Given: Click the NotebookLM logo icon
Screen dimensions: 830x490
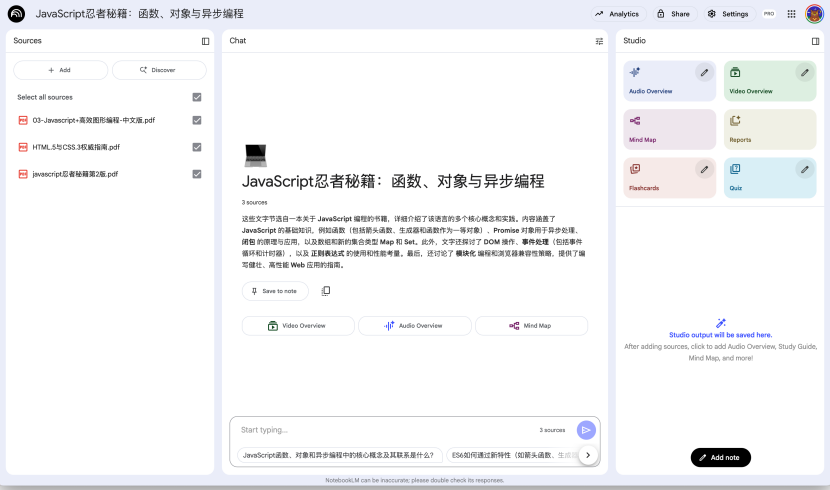Looking at the screenshot, I should pos(16,14).
